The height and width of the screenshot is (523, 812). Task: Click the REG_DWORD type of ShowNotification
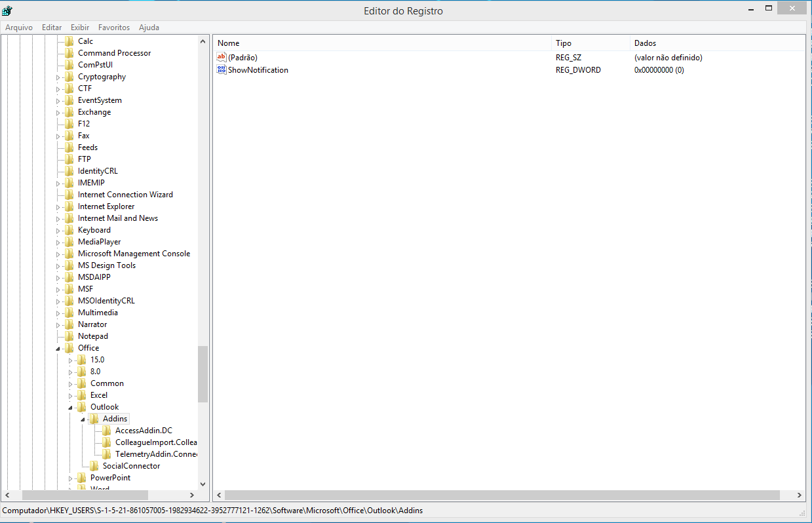click(x=578, y=70)
